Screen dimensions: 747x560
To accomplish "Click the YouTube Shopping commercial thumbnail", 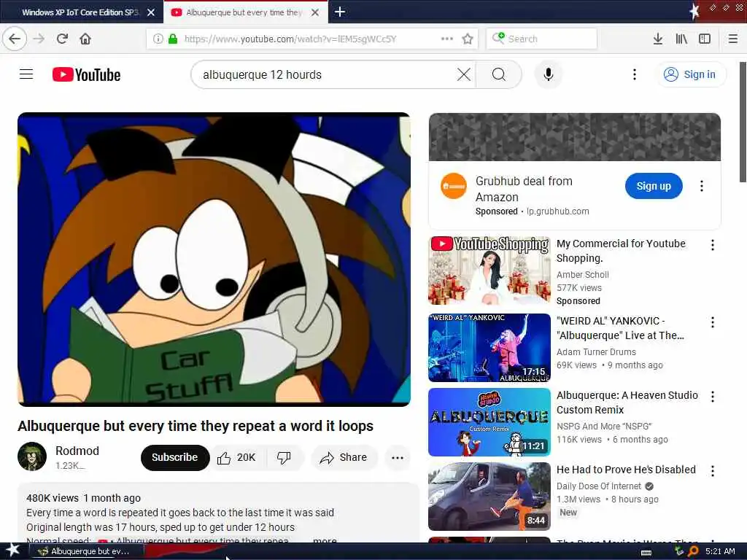I will click(x=489, y=271).
